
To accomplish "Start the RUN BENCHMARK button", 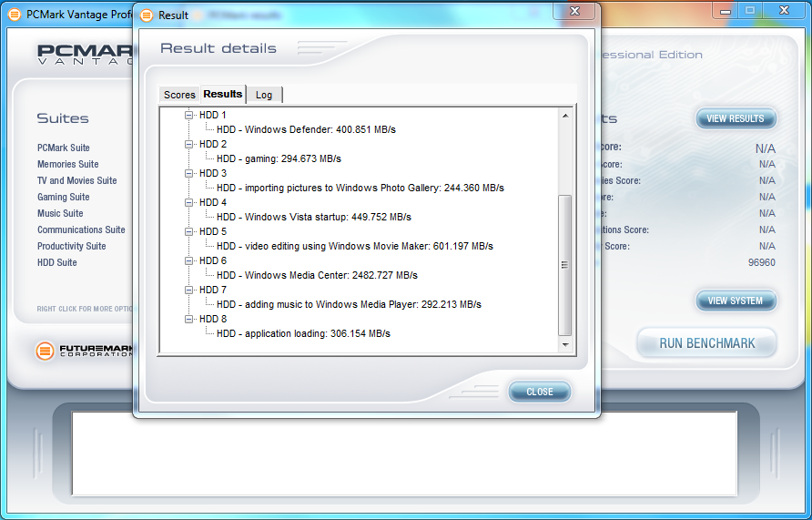I will [707, 342].
